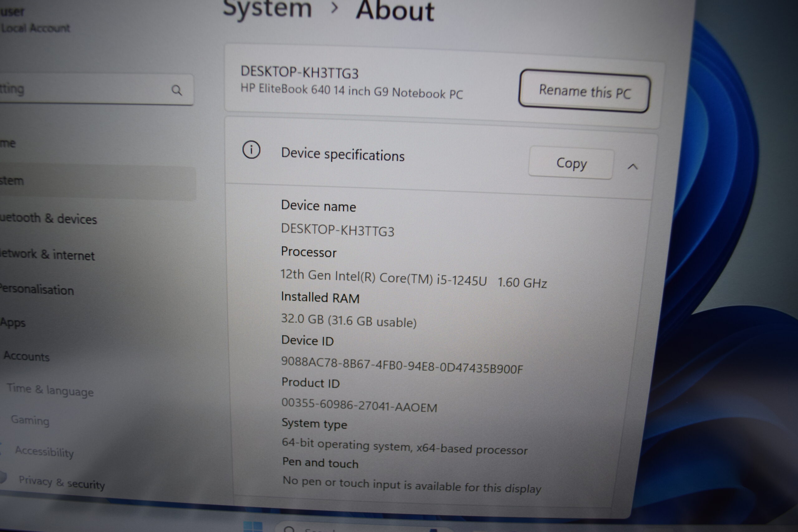Image resolution: width=798 pixels, height=532 pixels.
Task: Open the Apps settings page
Action: [13, 322]
